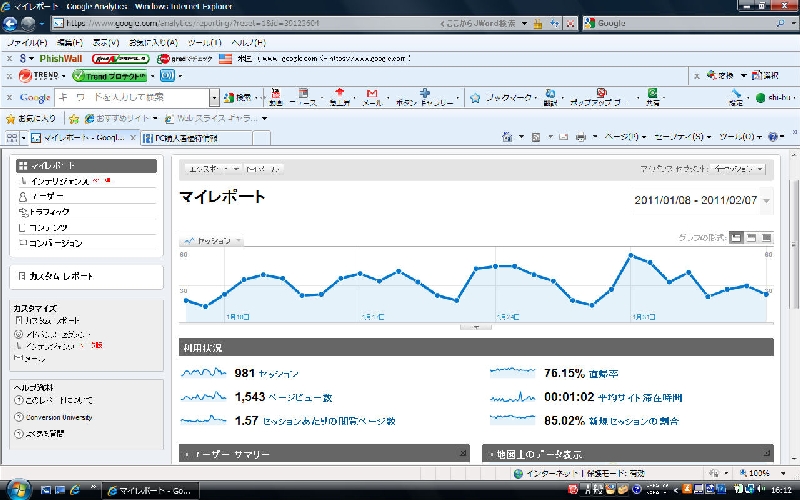The image size is (800, 500).
Task: Click the graph collapse handle below chart
Action: point(476,327)
